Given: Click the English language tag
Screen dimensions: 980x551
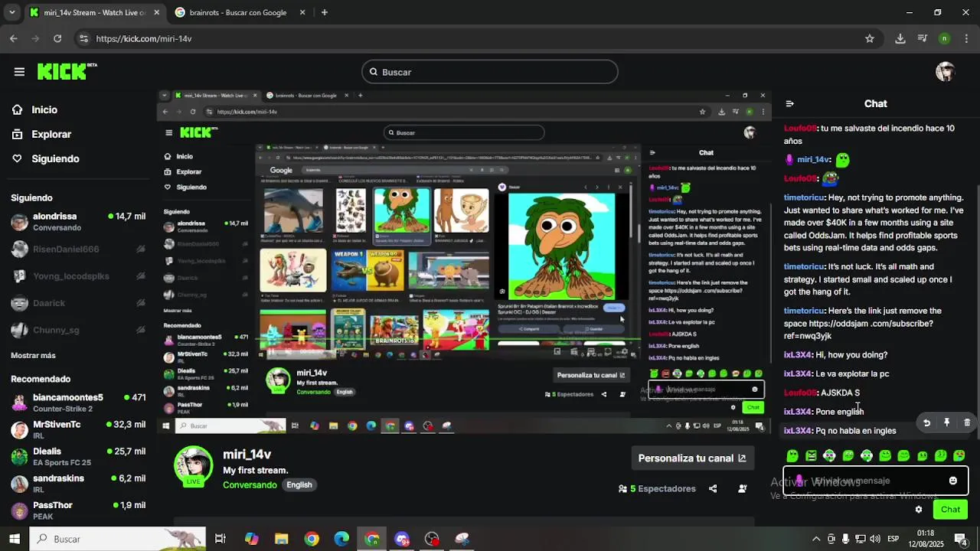Looking at the screenshot, I should [299, 485].
